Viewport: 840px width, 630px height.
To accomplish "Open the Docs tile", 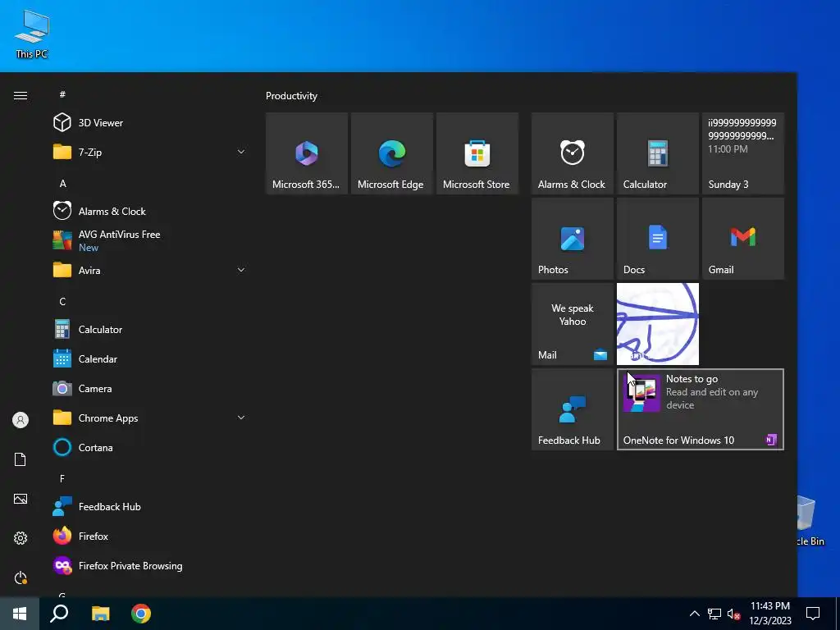I will [x=658, y=239].
